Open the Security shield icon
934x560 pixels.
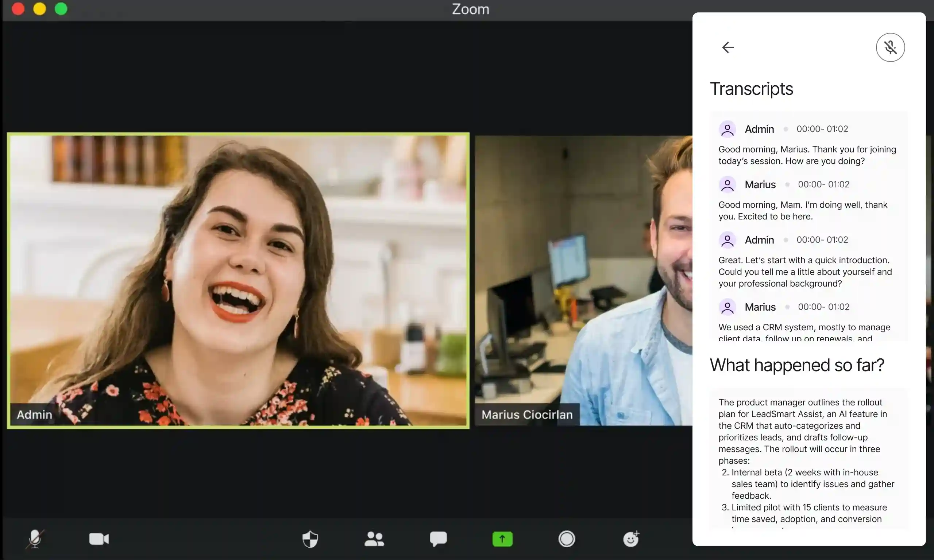tap(310, 539)
